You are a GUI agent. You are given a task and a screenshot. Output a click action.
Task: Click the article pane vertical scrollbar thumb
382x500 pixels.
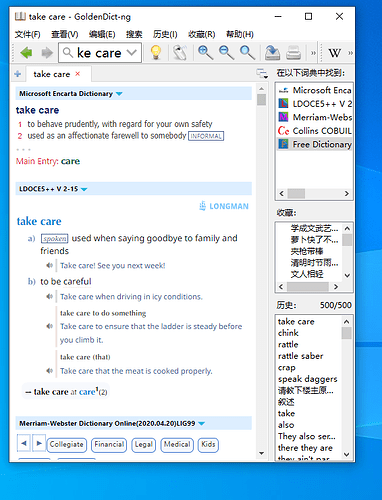pos(262,99)
